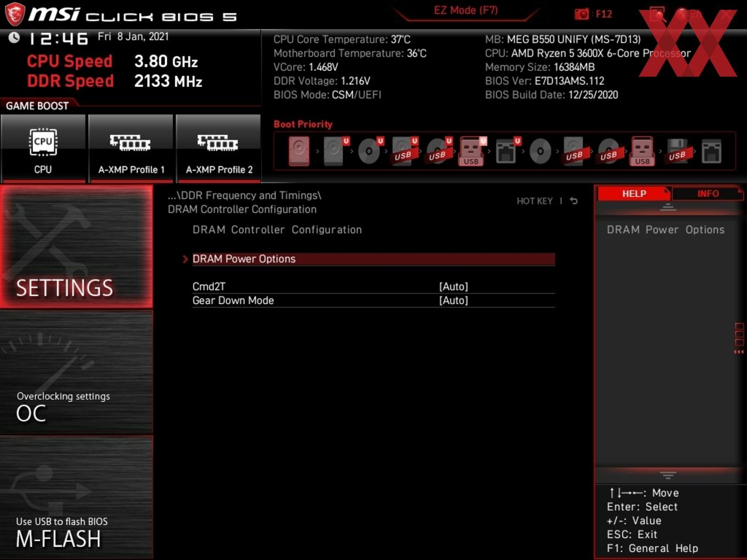Click the 'ESC: Exit' hint
Screen dimensions: 747x560
coord(632,535)
